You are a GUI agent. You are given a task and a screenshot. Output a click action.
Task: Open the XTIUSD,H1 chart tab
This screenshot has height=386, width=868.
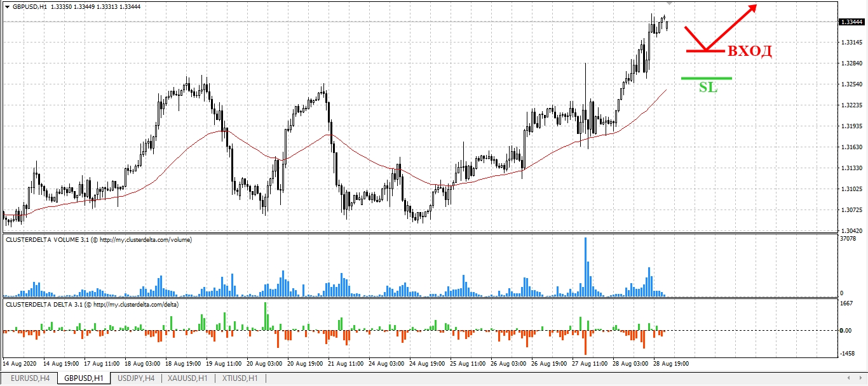click(x=240, y=378)
